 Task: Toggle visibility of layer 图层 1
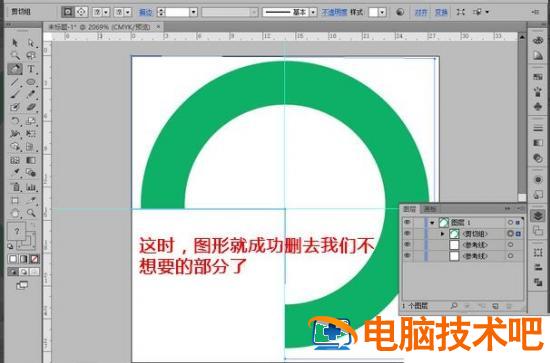pyautogui.click(x=407, y=222)
